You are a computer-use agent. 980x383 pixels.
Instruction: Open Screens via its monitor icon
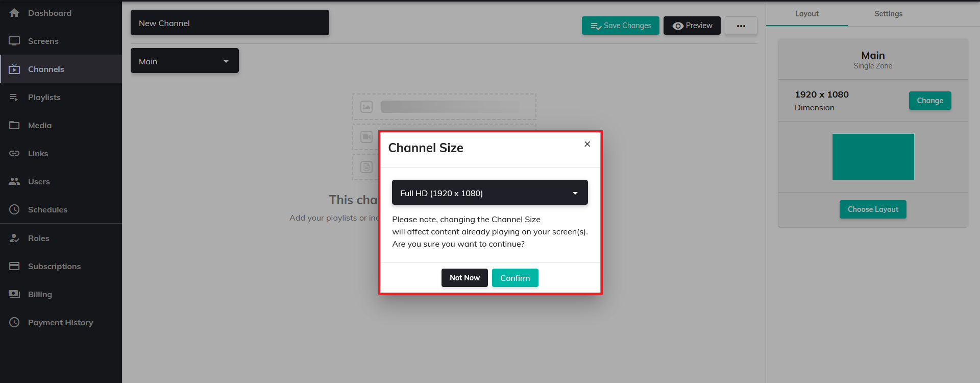[x=14, y=41]
